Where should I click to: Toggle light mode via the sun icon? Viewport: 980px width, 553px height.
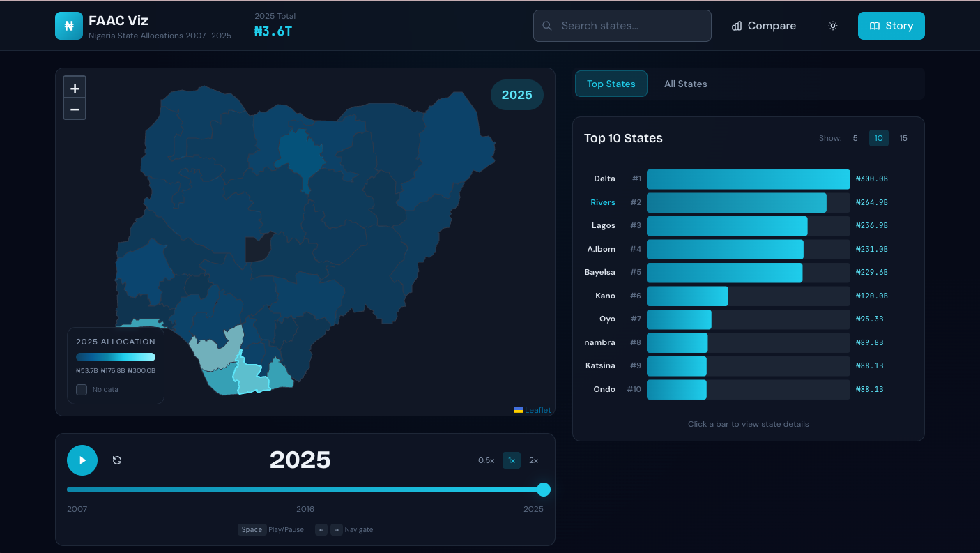point(832,25)
